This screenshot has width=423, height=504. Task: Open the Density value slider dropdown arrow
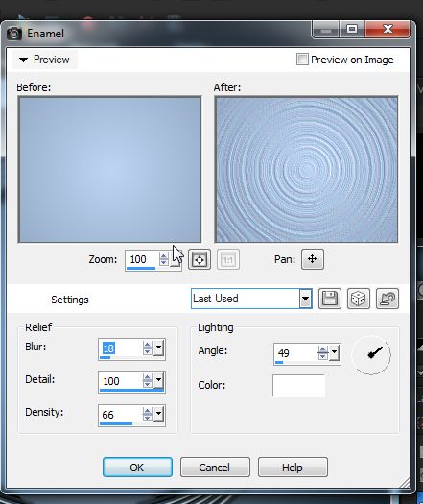(x=159, y=414)
